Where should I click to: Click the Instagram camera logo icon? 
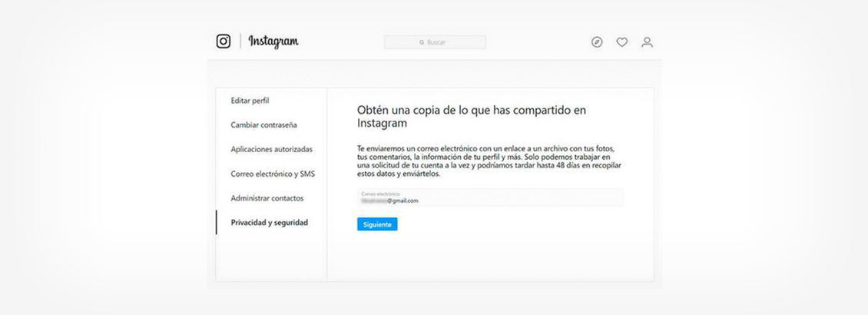(223, 41)
